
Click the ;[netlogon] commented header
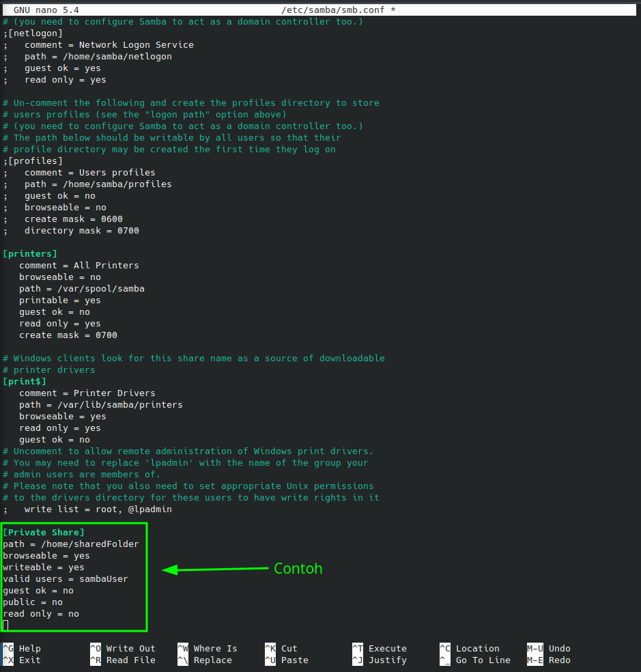tap(33, 33)
